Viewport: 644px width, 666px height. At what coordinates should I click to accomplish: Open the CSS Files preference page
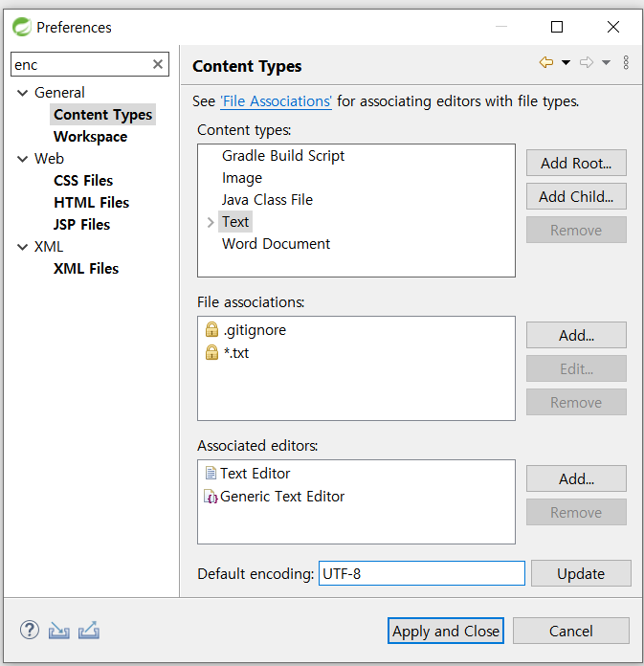(83, 181)
